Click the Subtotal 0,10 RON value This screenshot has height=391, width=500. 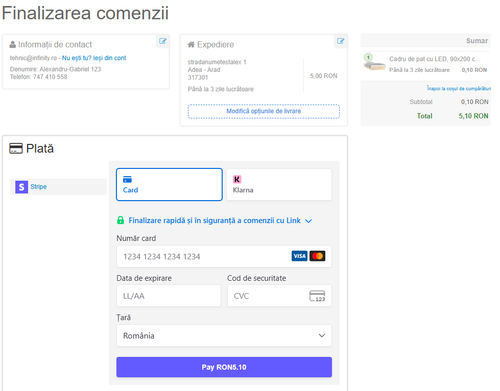(475, 102)
